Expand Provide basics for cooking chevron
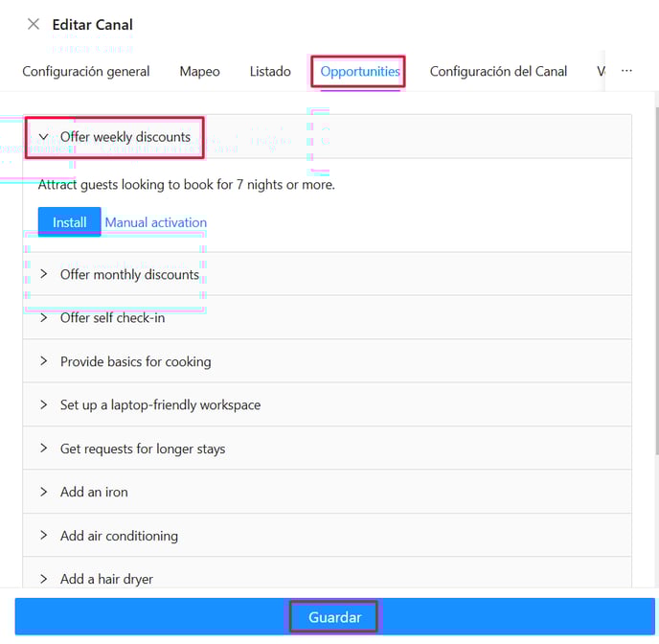 tap(44, 361)
